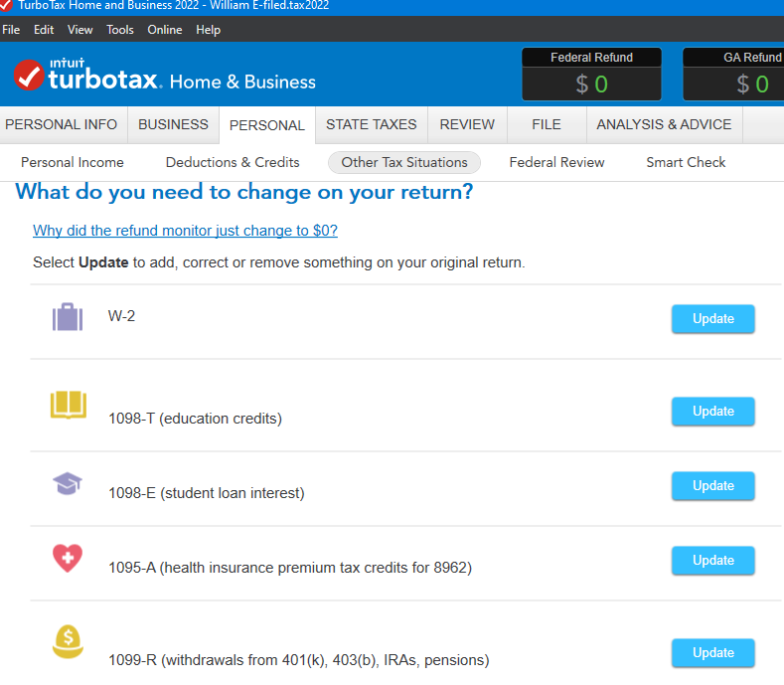Click the '1095-A (health insurance premium...)' label
This screenshot has width=784, height=685.
tap(290, 568)
